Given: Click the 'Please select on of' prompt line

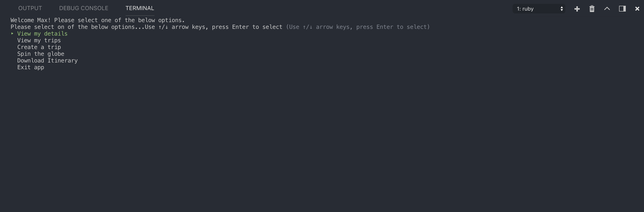Looking at the screenshot, I should pos(146,27).
